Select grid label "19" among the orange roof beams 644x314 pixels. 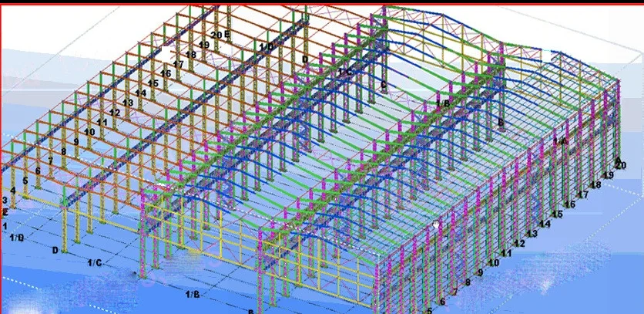[x=203, y=45]
